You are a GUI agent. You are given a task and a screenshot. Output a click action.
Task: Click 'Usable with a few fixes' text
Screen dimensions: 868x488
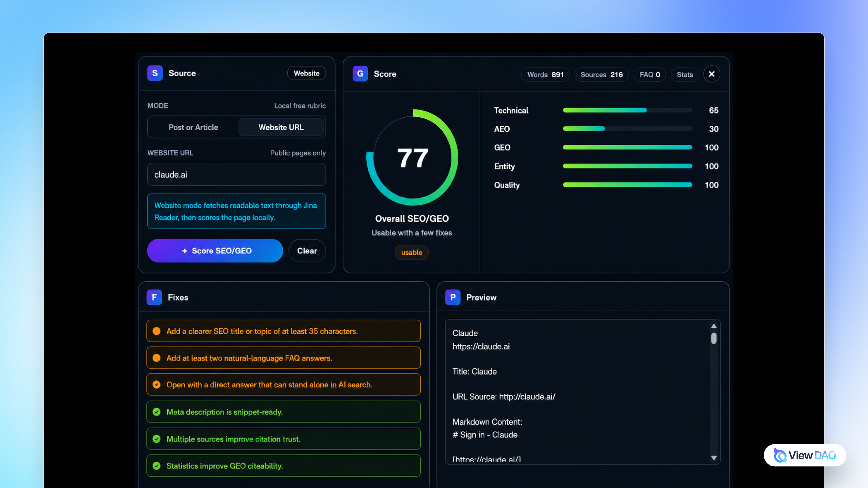tap(411, 233)
